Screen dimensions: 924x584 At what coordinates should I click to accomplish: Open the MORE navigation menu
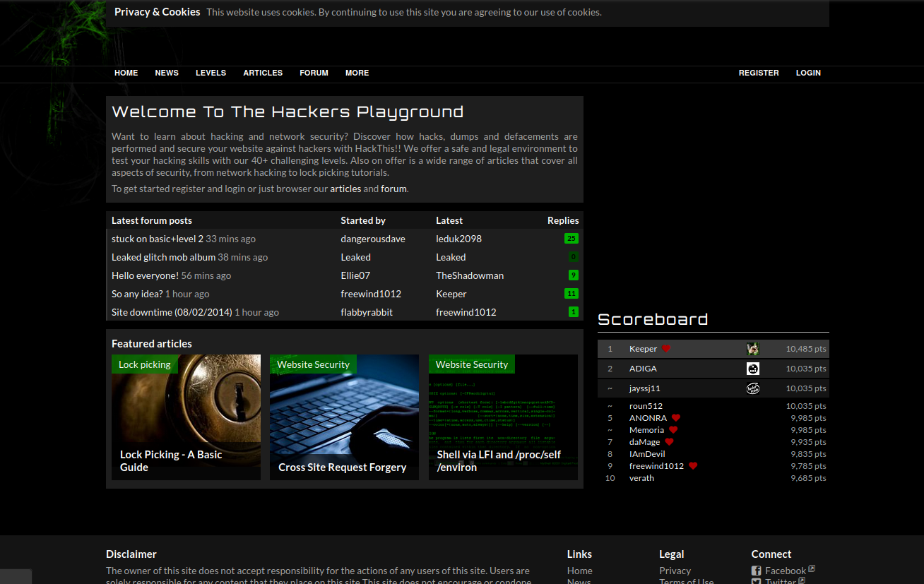tap(357, 73)
